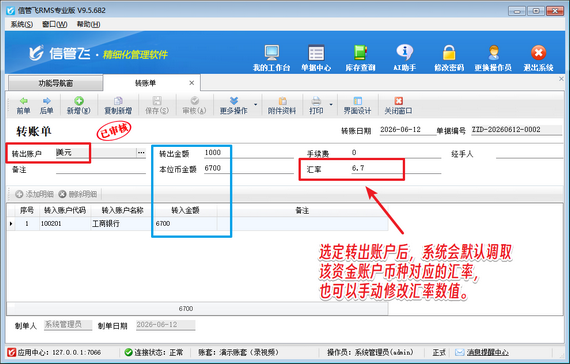Image resolution: width=570 pixels, height=364 pixels.
Task: Click 关闭窗口 toolbar button
Action: [x=398, y=105]
